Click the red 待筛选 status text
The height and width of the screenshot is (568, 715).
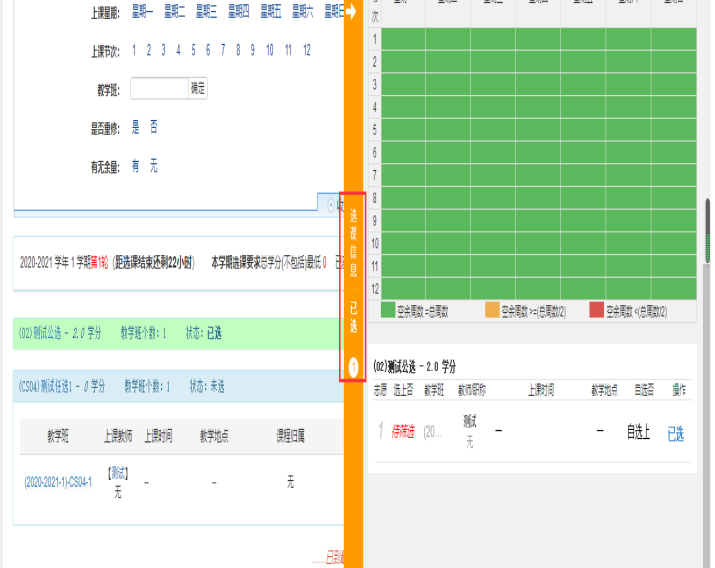[x=403, y=431]
